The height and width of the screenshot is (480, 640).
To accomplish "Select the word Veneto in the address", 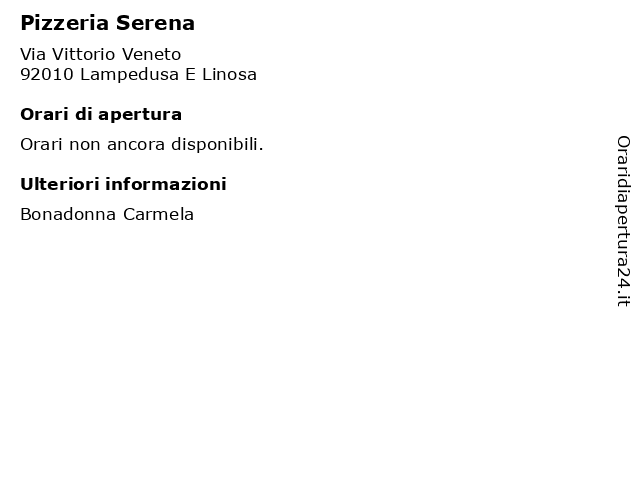I will click(151, 54).
